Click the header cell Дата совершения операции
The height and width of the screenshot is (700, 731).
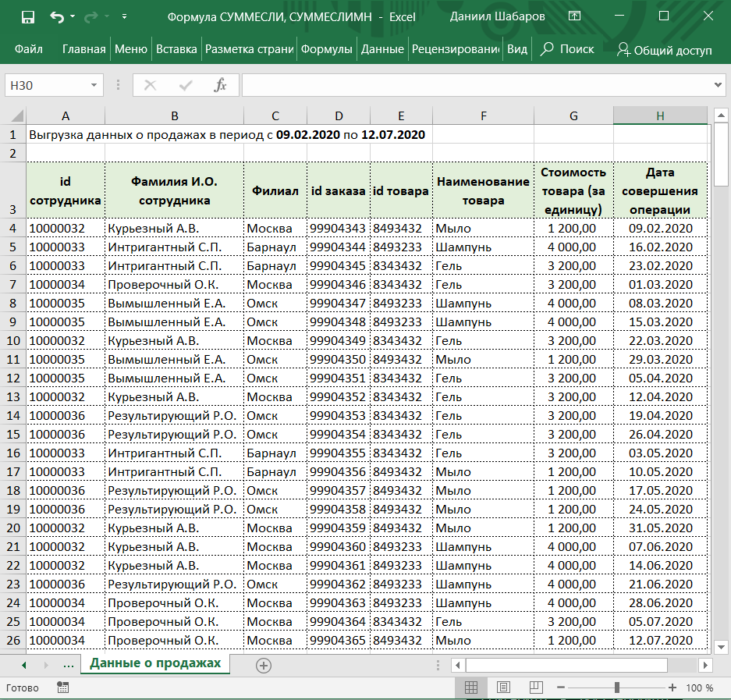660,190
